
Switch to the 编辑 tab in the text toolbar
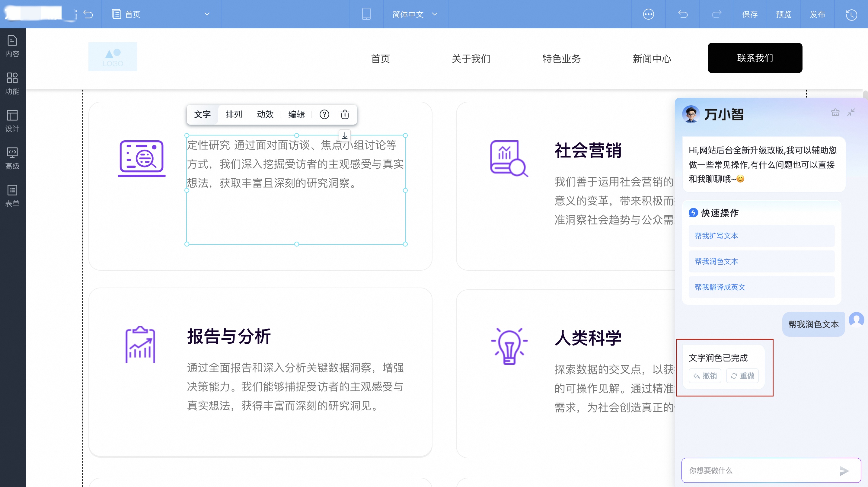[296, 115]
